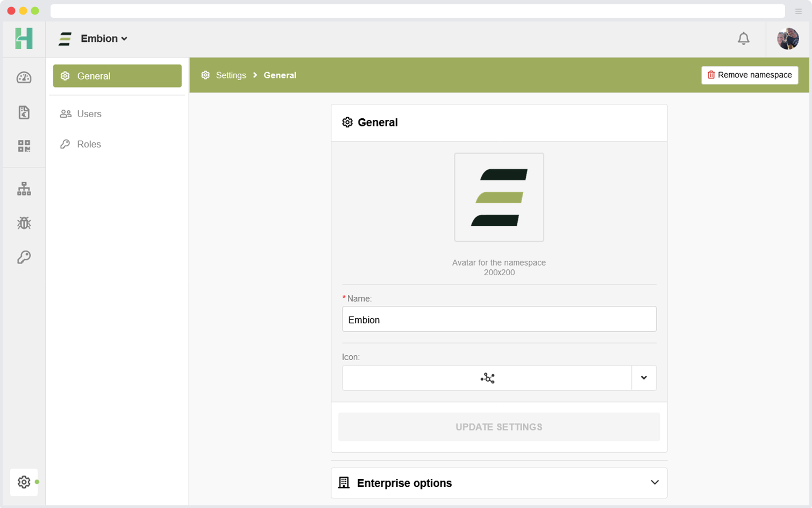Open the Roles settings page
The image size is (812, 508).
pos(89,144)
